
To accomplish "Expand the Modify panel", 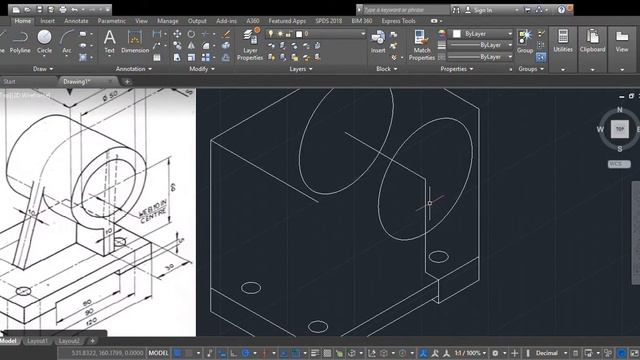I will (202, 69).
